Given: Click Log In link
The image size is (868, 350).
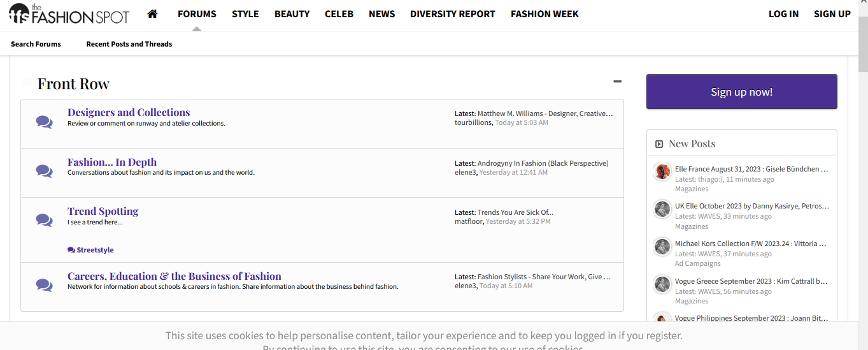Looking at the screenshot, I should point(783,14).
